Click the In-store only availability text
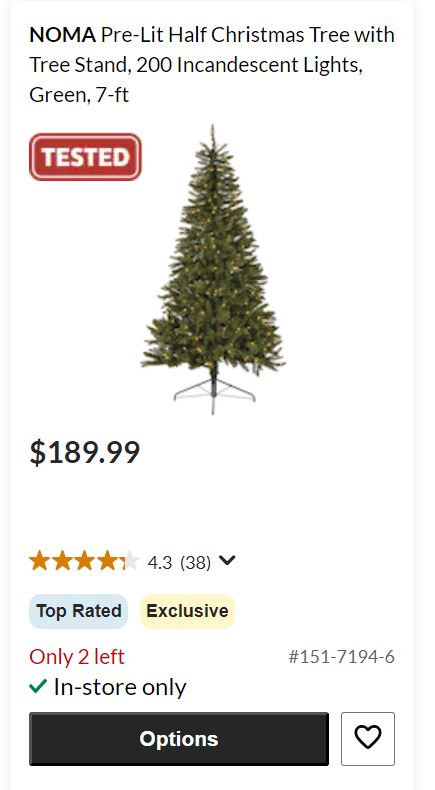The width and height of the screenshot is (435, 790). click(120, 687)
